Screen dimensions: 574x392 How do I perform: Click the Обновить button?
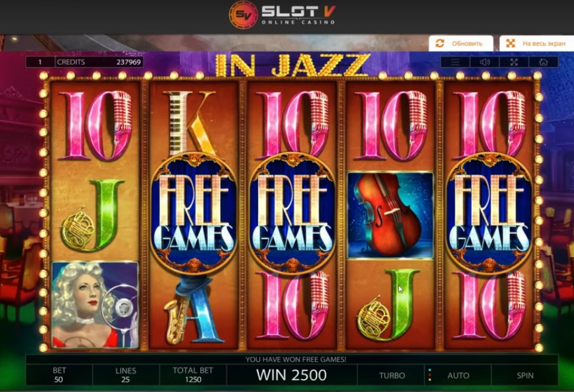click(461, 44)
